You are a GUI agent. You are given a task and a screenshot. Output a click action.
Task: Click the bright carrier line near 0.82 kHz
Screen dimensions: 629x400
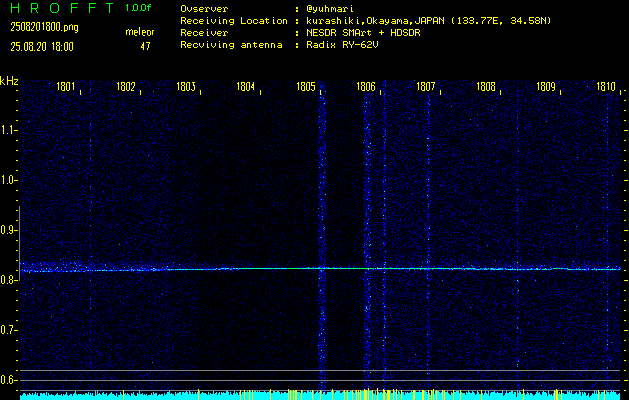point(320,268)
